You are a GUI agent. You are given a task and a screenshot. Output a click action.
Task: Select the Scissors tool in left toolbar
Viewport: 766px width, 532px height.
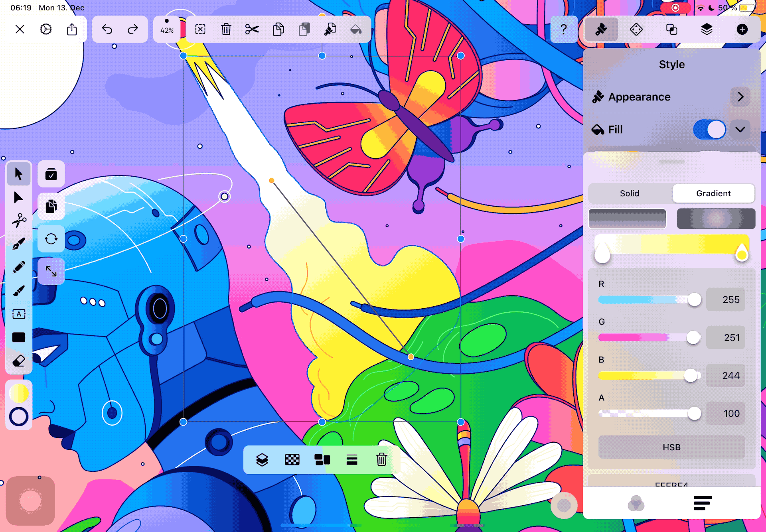(x=18, y=220)
